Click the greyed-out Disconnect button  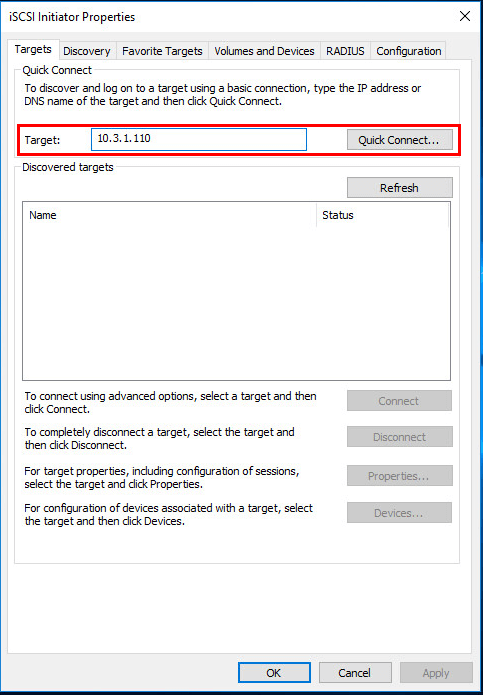click(x=399, y=437)
